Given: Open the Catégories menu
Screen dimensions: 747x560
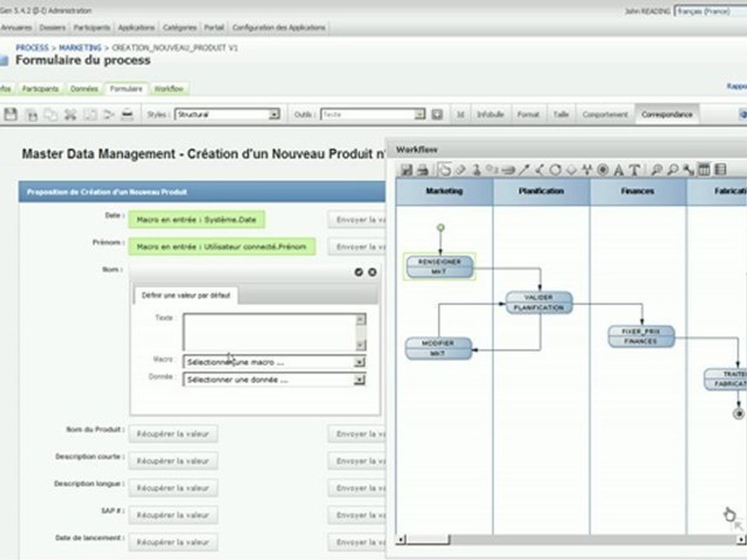Looking at the screenshot, I should click(180, 28).
